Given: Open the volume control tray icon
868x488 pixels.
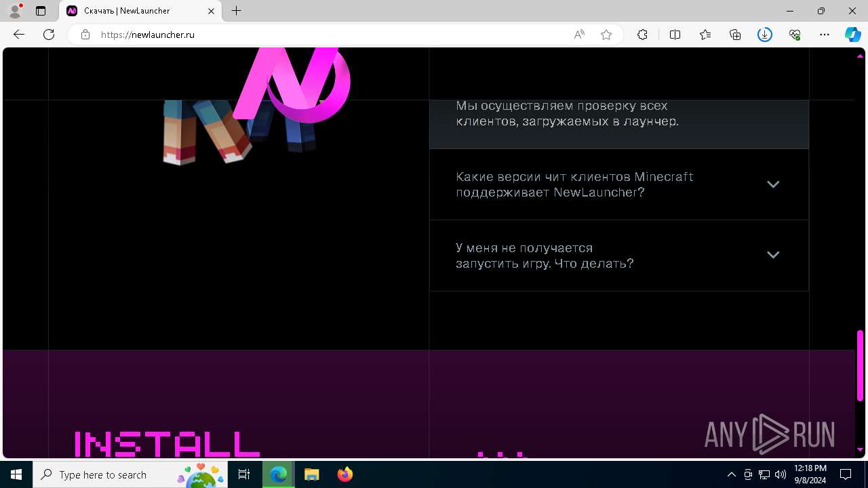Looking at the screenshot, I should [781, 474].
